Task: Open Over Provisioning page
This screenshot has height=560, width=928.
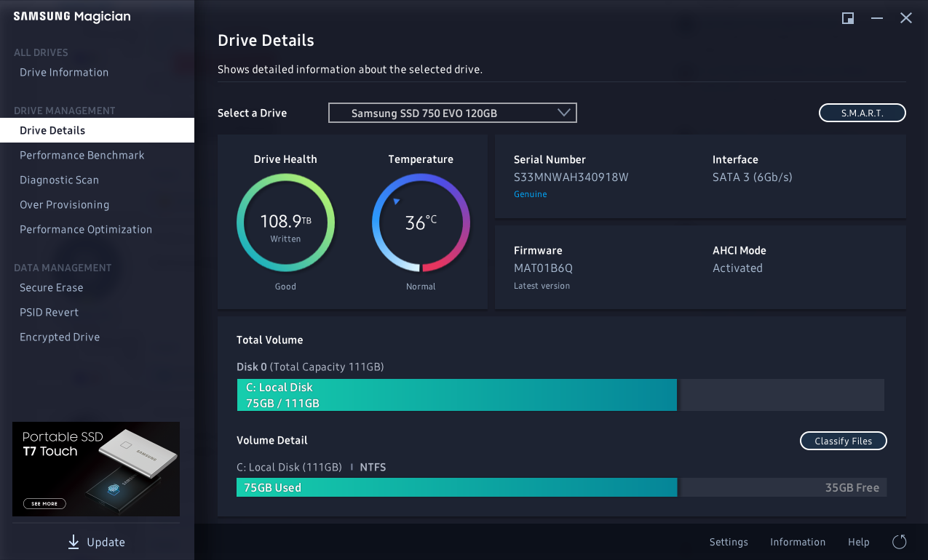Action: coord(64,204)
